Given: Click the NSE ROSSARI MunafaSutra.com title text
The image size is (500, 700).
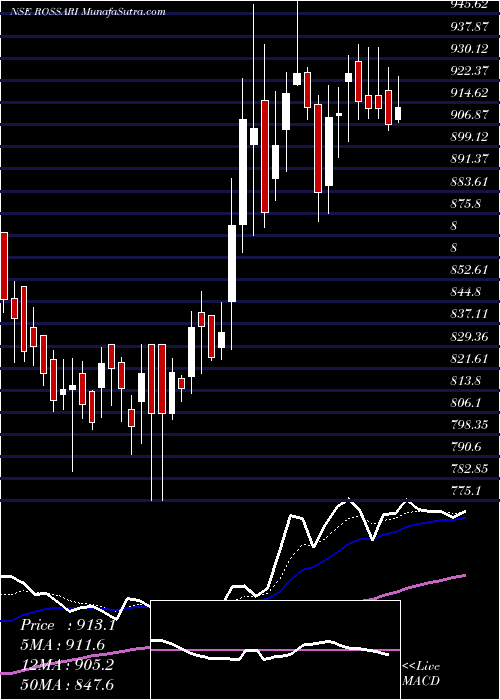Looking at the screenshot, I should click(88, 11).
